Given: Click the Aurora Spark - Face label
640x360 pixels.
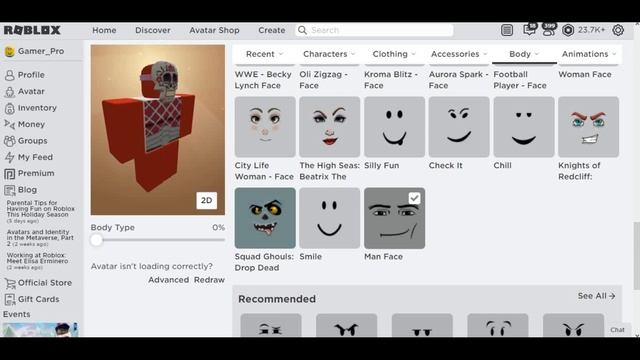Looking at the screenshot, I should [x=458, y=80].
